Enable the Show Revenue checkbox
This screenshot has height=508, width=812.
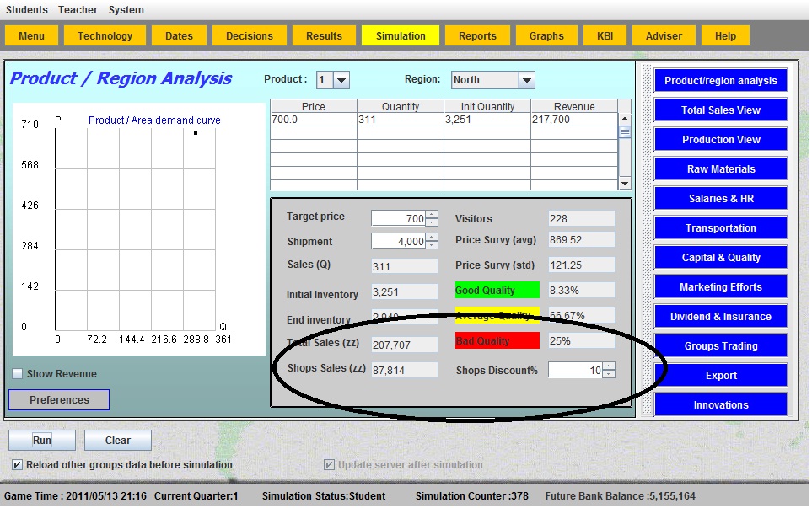(18, 374)
